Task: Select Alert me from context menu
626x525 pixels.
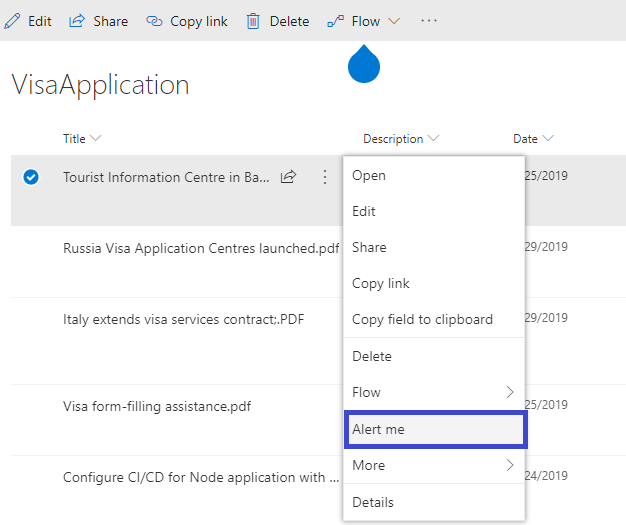Action: pos(434,429)
